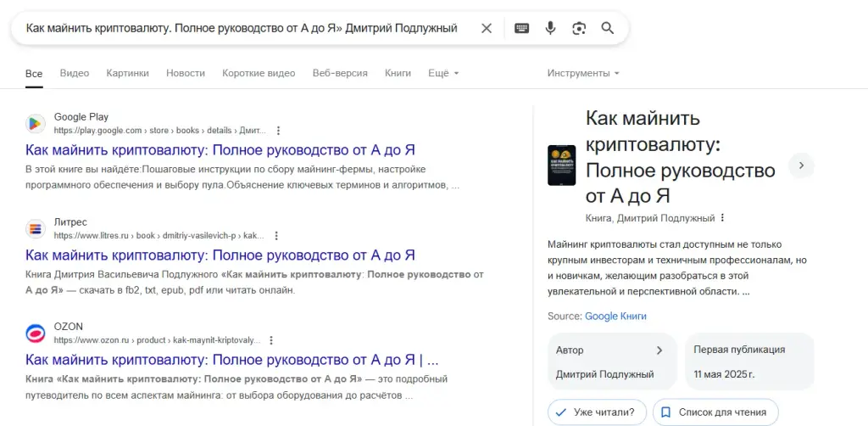The width and height of the screenshot is (868, 426).
Task: Open Google Play result title link
Action: (220, 150)
